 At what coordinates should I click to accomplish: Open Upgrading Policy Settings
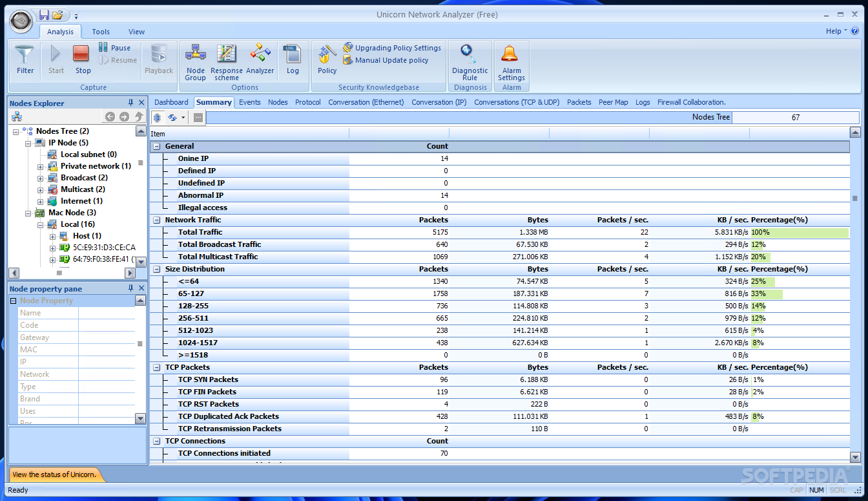pyautogui.click(x=392, y=48)
